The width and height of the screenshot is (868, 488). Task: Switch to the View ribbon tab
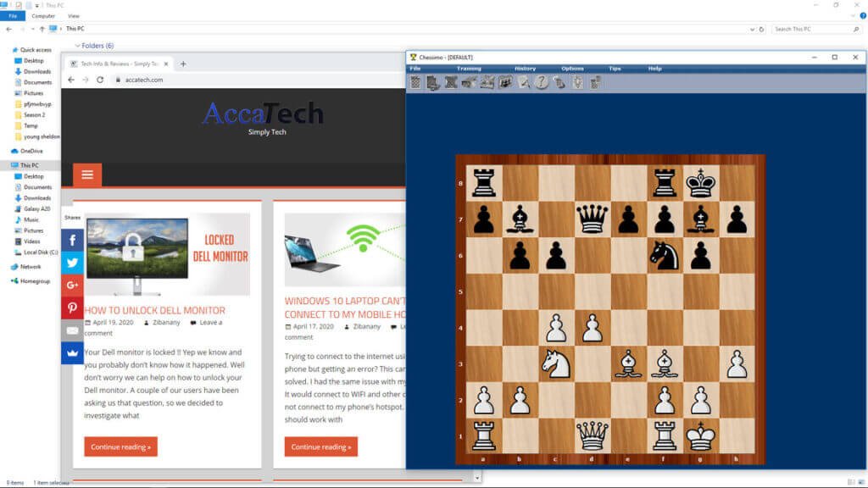click(x=74, y=16)
